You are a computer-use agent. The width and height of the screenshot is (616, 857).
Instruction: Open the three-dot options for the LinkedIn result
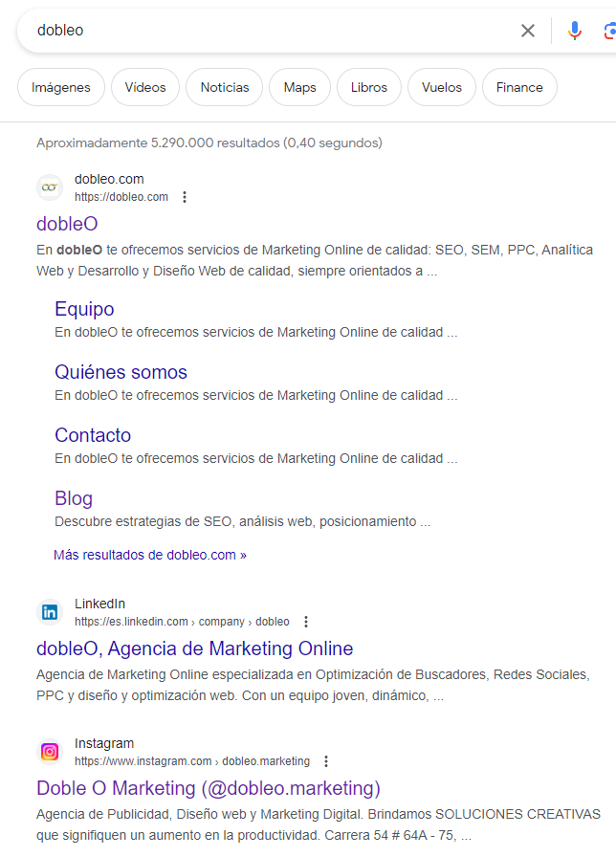click(306, 622)
